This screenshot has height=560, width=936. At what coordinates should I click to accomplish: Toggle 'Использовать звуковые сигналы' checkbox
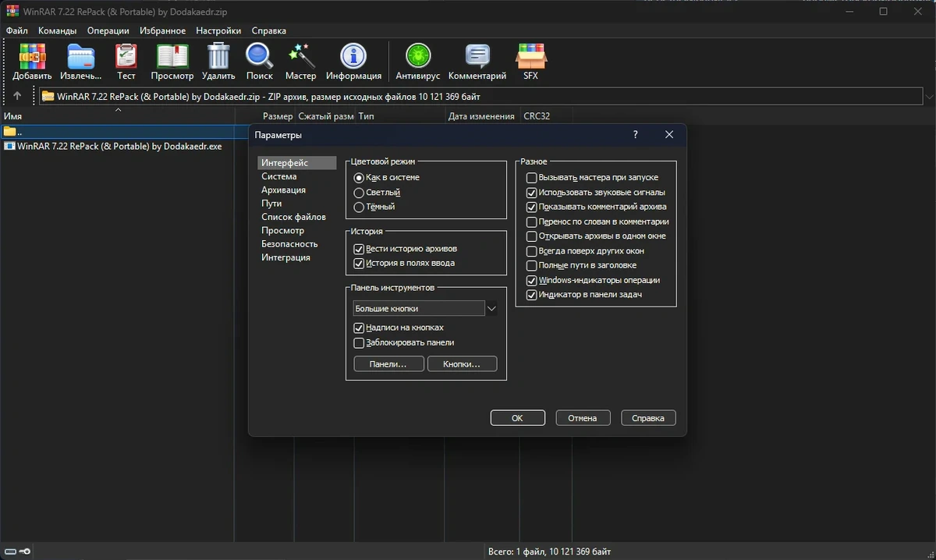click(x=532, y=192)
